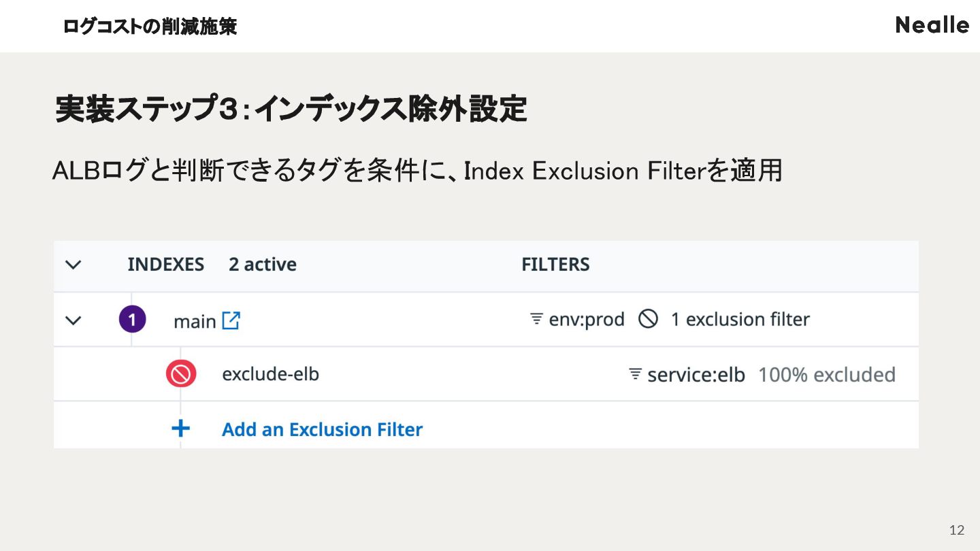Click the red exclusion icon beside exclude-elb
Viewport: 980px width, 551px height.
pyautogui.click(x=181, y=374)
